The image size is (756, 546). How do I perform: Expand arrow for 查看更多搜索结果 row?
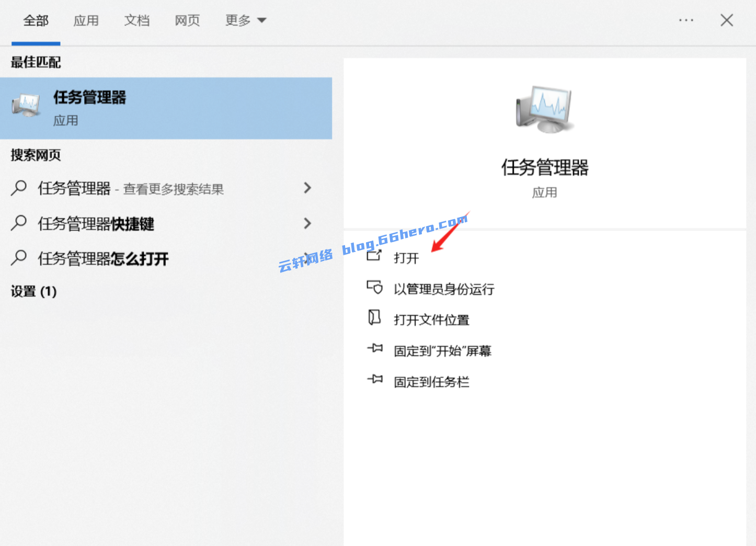[x=307, y=188]
